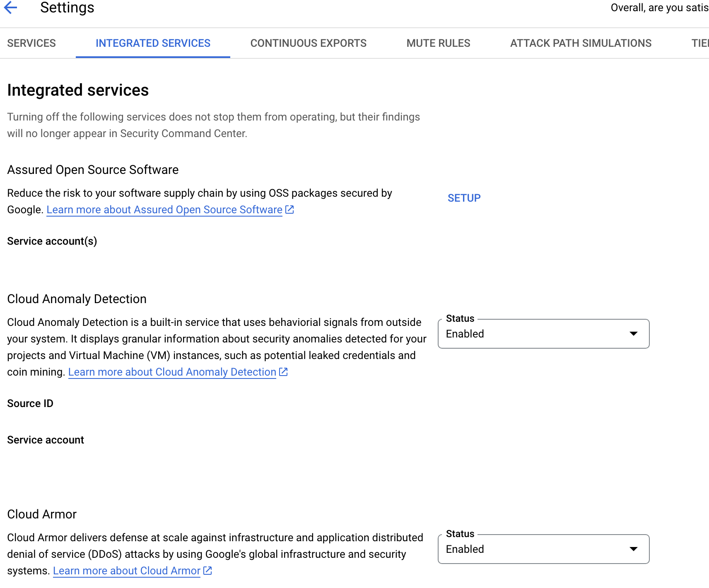This screenshot has width=709, height=588.
Task: Open the Continuous Exports tab
Action: click(x=308, y=43)
